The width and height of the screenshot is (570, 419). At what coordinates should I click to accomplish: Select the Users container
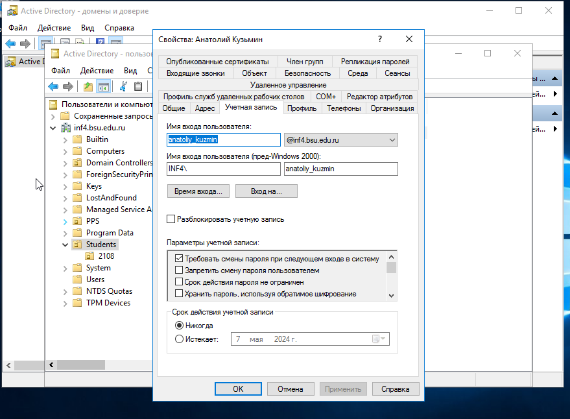point(95,279)
